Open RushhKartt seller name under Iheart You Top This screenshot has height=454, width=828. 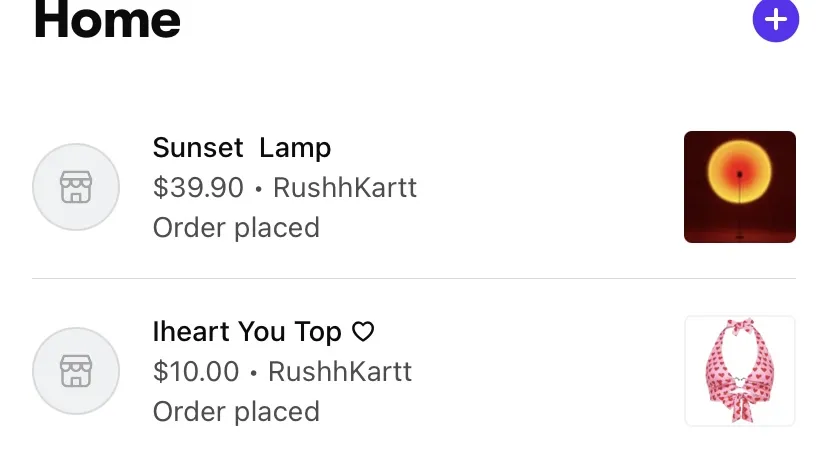[340, 371]
